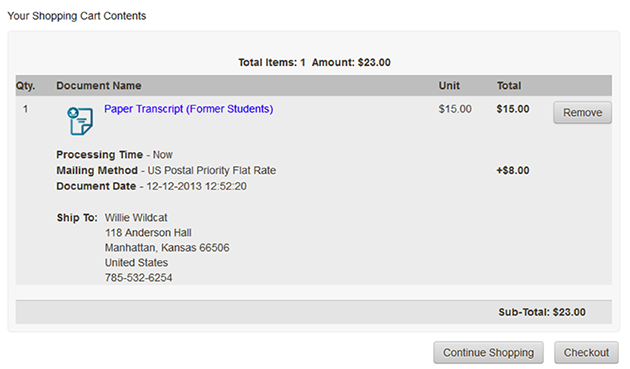The height and width of the screenshot is (369, 630).
Task: Open the Paper Transcript (Former Students) link
Action: [x=188, y=109]
